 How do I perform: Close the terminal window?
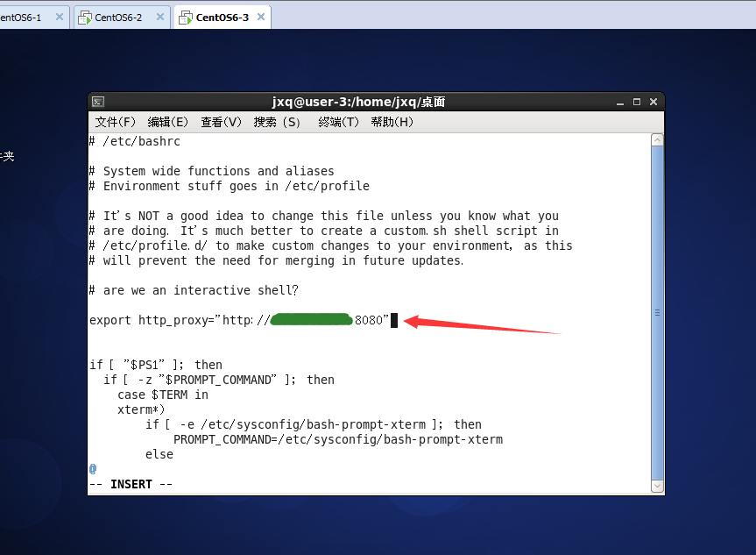[x=654, y=102]
